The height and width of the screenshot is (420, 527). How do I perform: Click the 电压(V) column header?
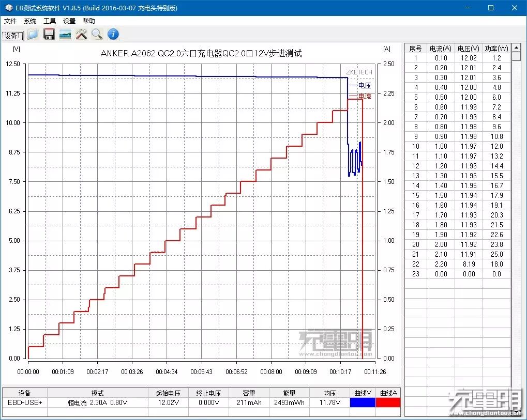pyautogui.click(x=469, y=49)
